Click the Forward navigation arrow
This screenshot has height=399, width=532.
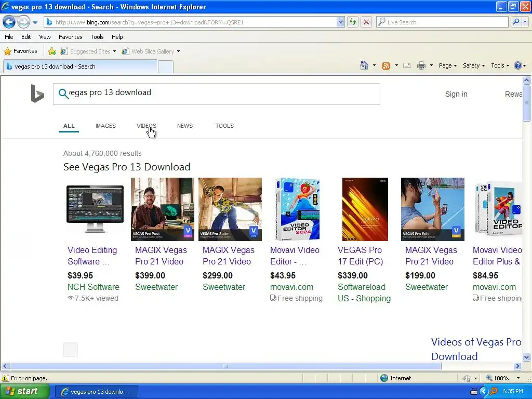(23, 22)
